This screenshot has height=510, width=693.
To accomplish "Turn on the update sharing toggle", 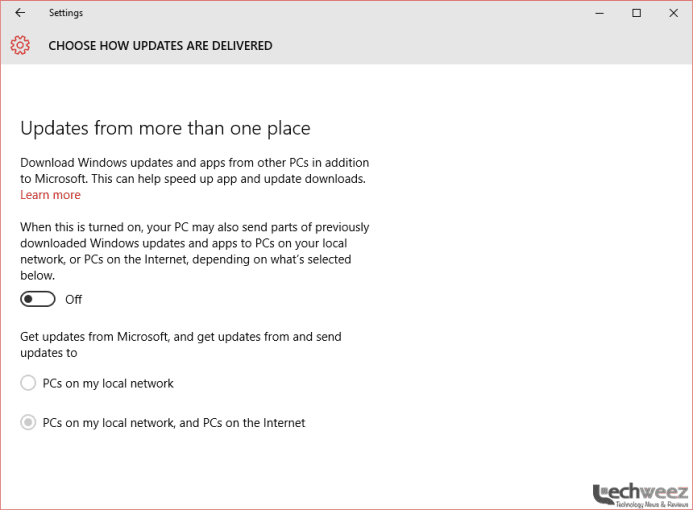I will [38, 299].
